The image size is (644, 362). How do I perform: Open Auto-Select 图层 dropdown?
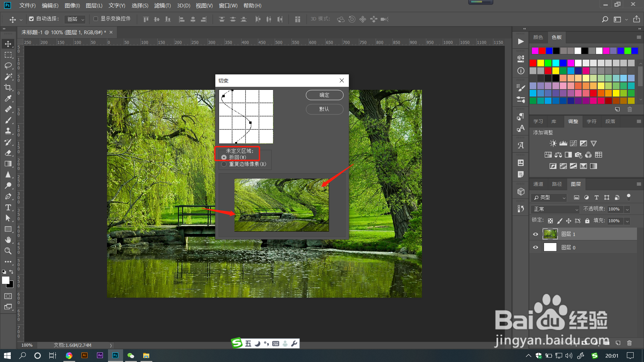click(x=75, y=19)
